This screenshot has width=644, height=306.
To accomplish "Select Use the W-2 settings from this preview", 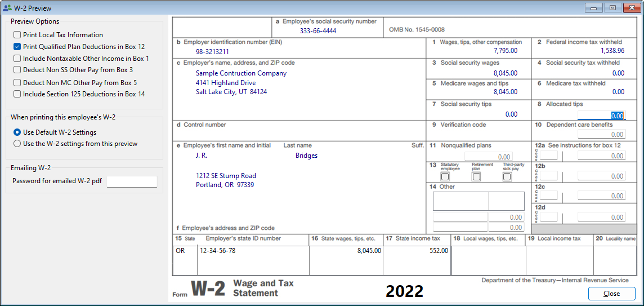I will pyautogui.click(x=17, y=144).
